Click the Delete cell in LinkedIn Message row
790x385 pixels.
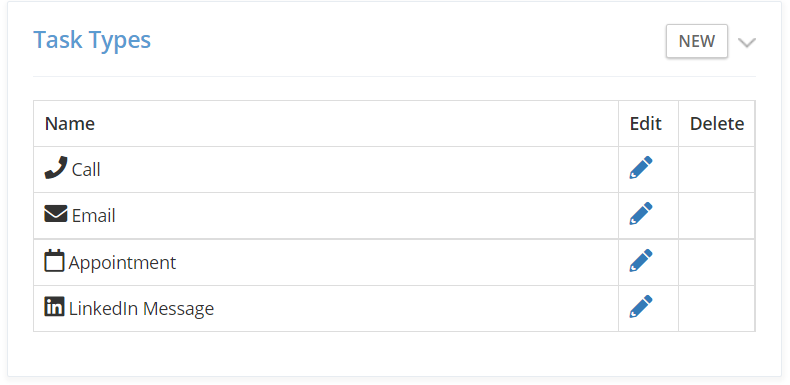tap(716, 308)
